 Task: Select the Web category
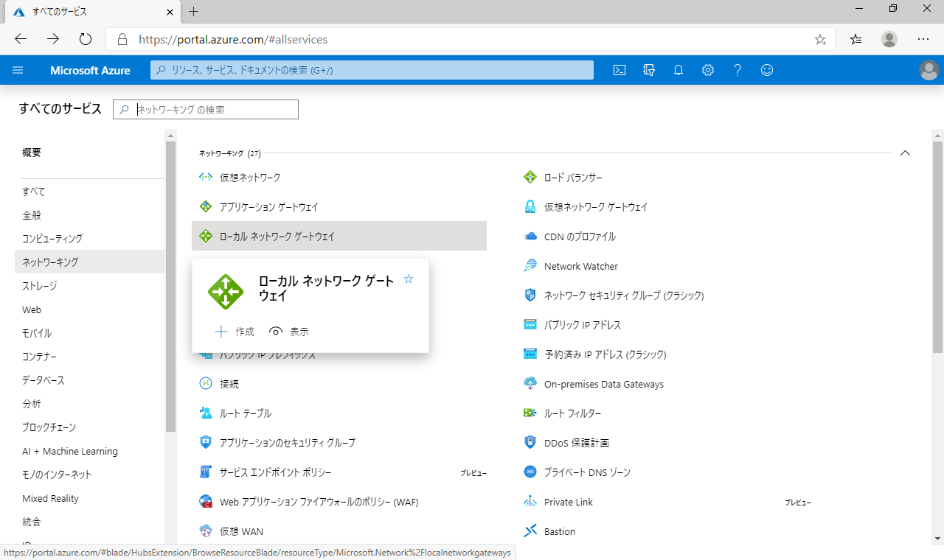coord(32,309)
